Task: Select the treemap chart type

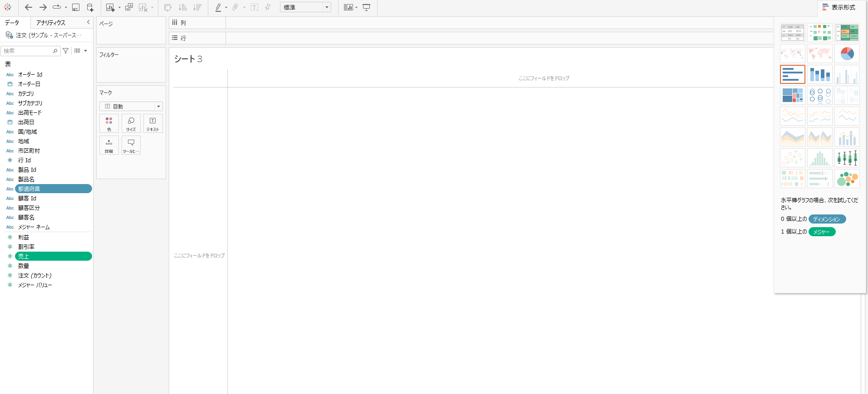Action: (793, 95)
